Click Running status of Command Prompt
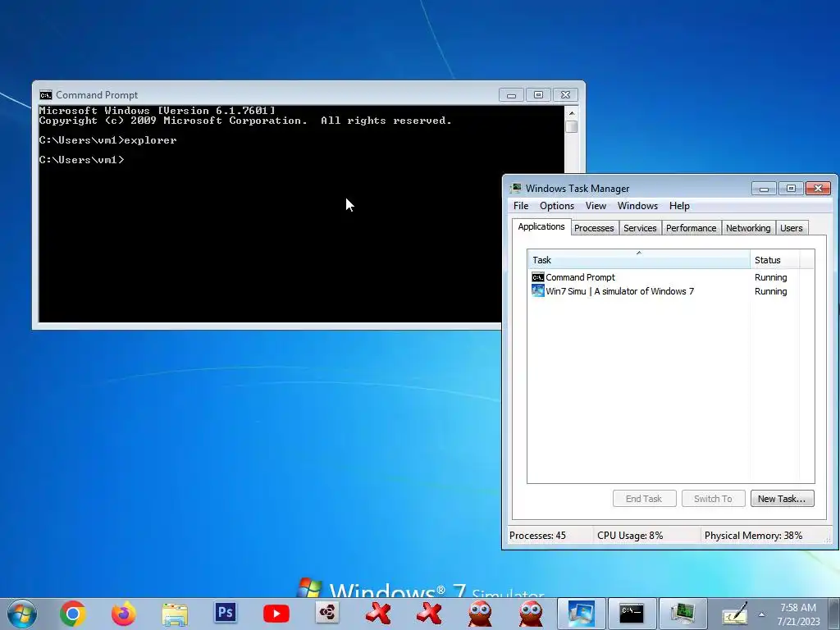The height and width of the screenshot is (630, 840). [770, 277]
